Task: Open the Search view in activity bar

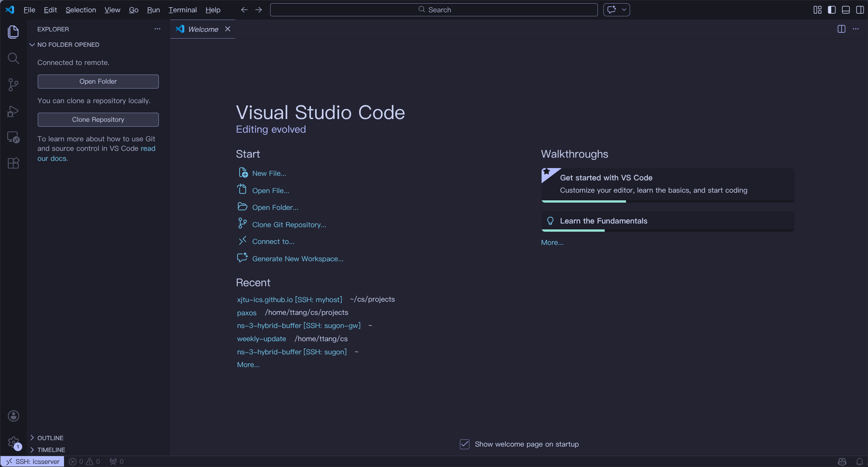Action: pyautogui.click(x=14, y=58)
